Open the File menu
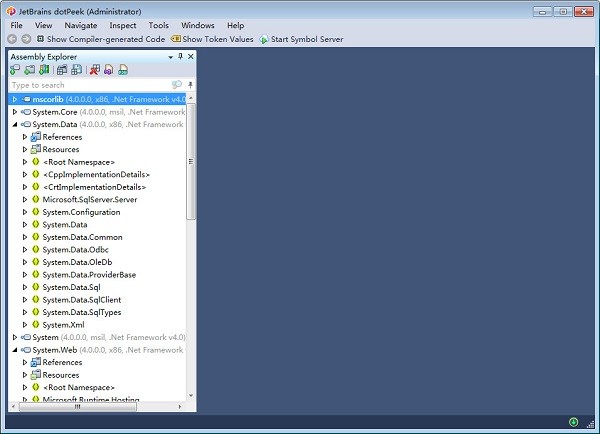The width and height of the screenshot is (600, 434). [x=16, y=25]
